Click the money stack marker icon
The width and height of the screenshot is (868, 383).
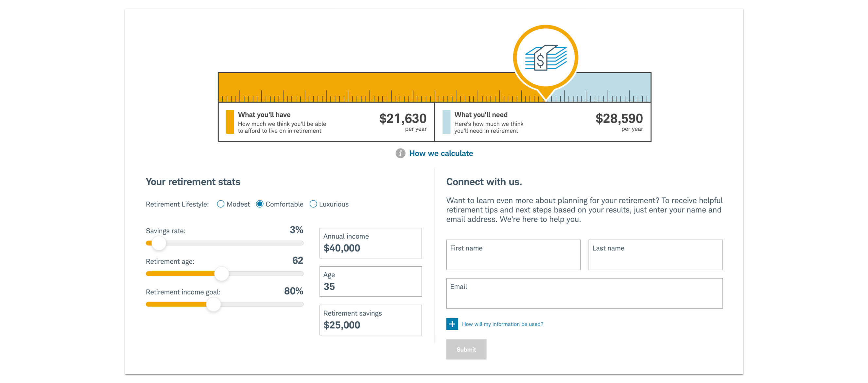[x=546, y=58]
